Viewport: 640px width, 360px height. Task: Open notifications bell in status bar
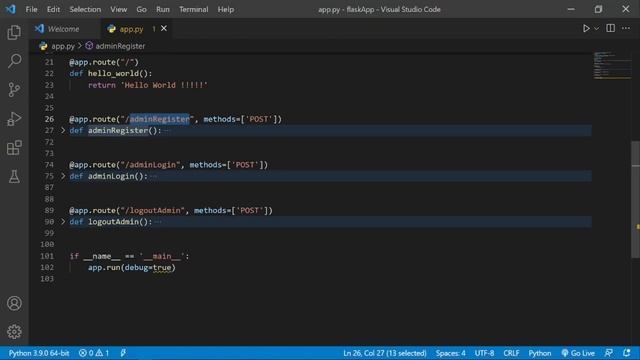point(627,353)
